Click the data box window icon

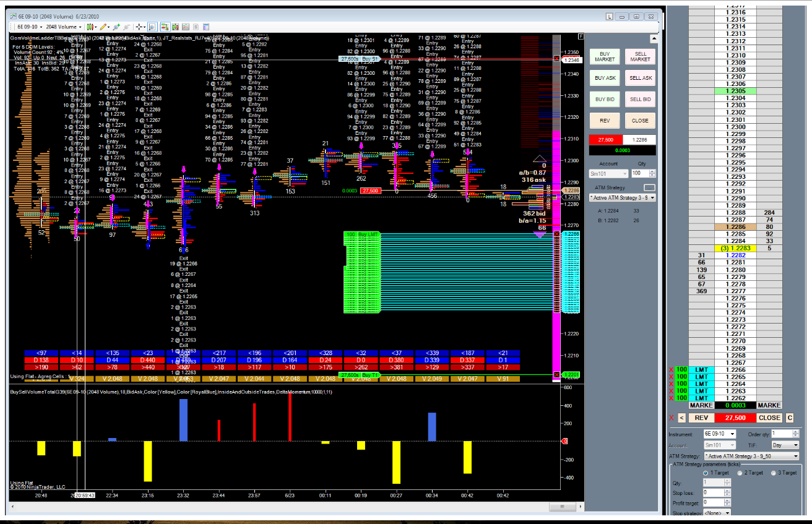pos(207,27)
